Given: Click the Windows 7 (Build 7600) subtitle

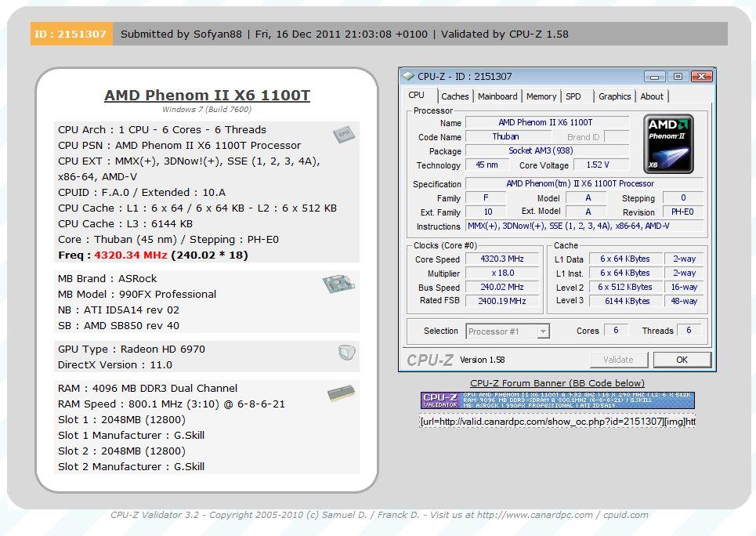Looking at the screenshot, I should (x=207, y=109).
